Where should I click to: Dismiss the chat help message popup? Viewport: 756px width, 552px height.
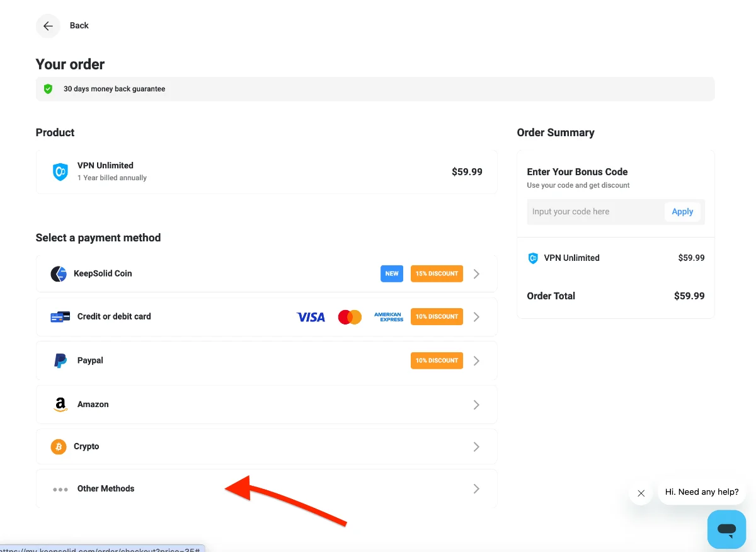tap(641, 493)
